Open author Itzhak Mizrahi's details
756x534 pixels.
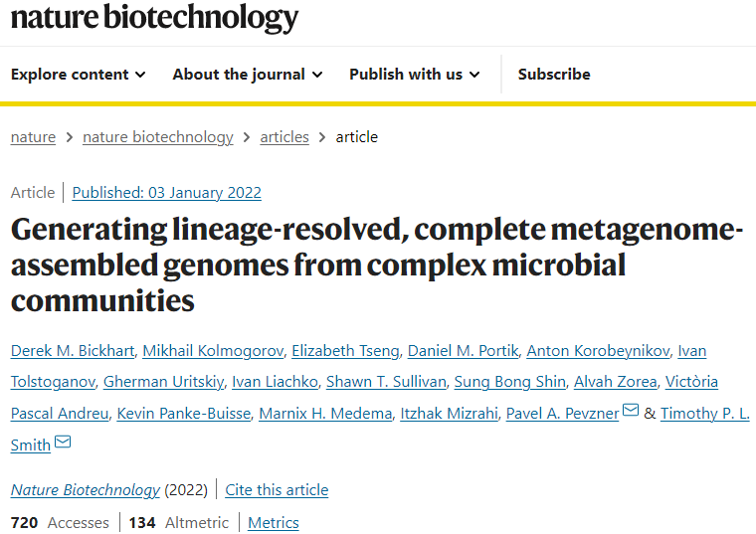coord(449,414)
